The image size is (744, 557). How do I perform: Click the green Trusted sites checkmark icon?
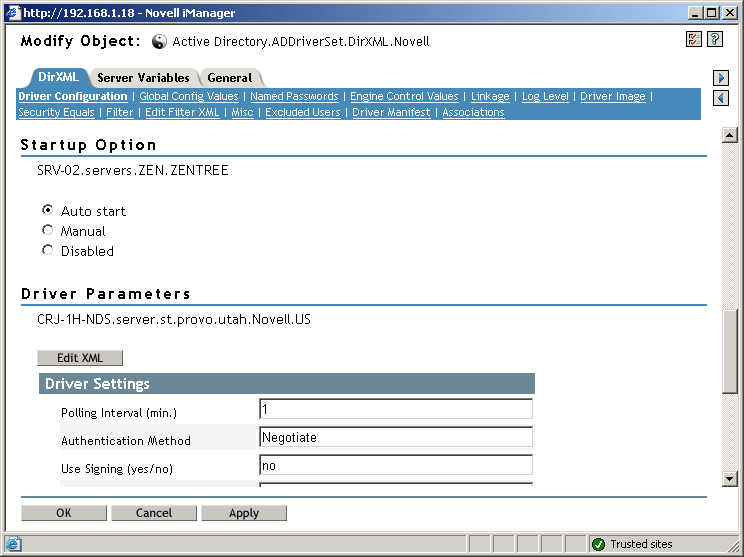598,544
